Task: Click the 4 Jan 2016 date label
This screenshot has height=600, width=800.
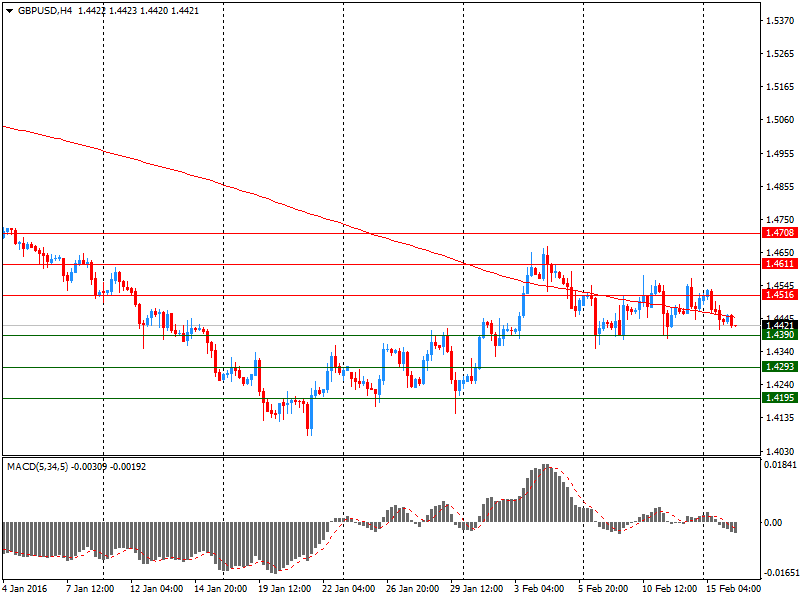Action: [x=25, y=589]
